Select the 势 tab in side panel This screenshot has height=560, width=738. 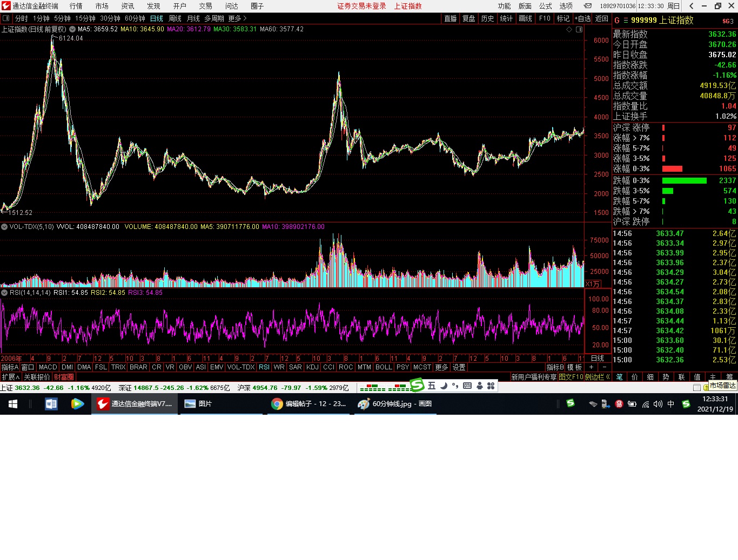pyautogui.click(x=666, y=377)
